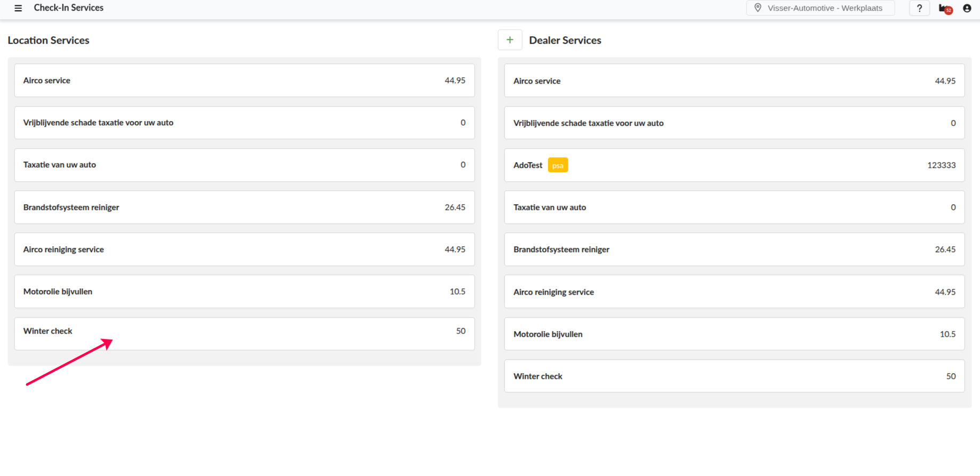The height and width of the screenshot is (476, 980).
Task: Select Motorolie bijvullen in Location Services
Action: click(x=244, y=292)
